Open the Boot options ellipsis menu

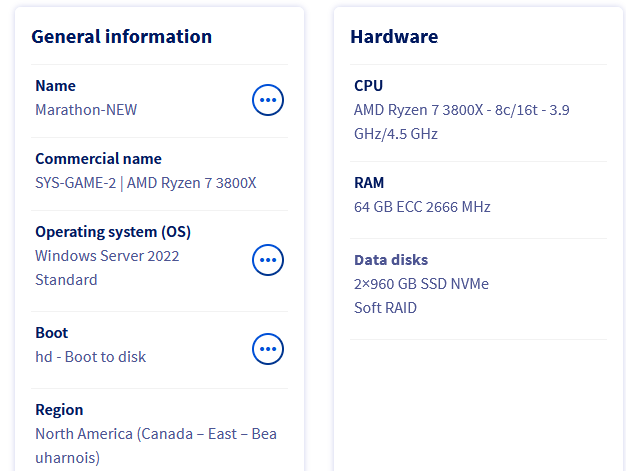click(267, 348)
